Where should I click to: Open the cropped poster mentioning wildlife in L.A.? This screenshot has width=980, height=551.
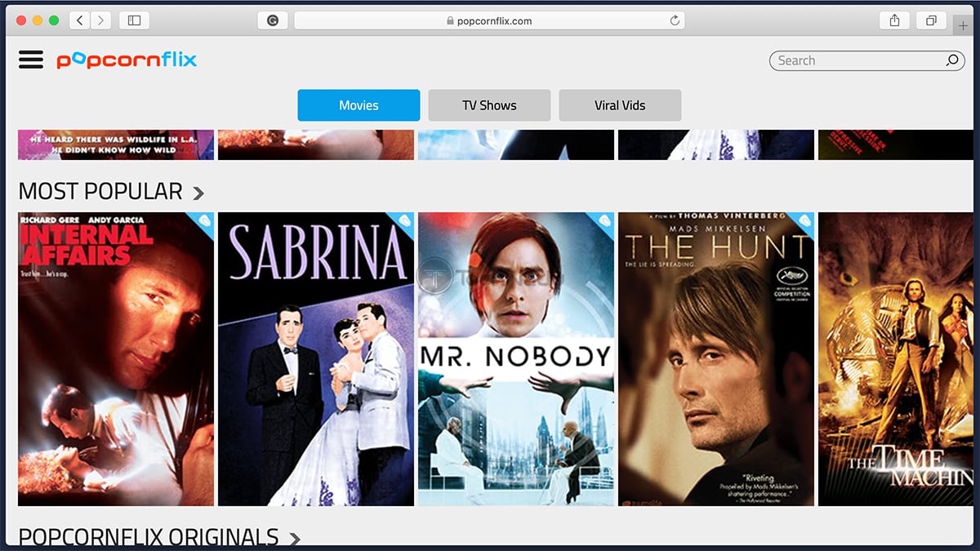[116, 144]
